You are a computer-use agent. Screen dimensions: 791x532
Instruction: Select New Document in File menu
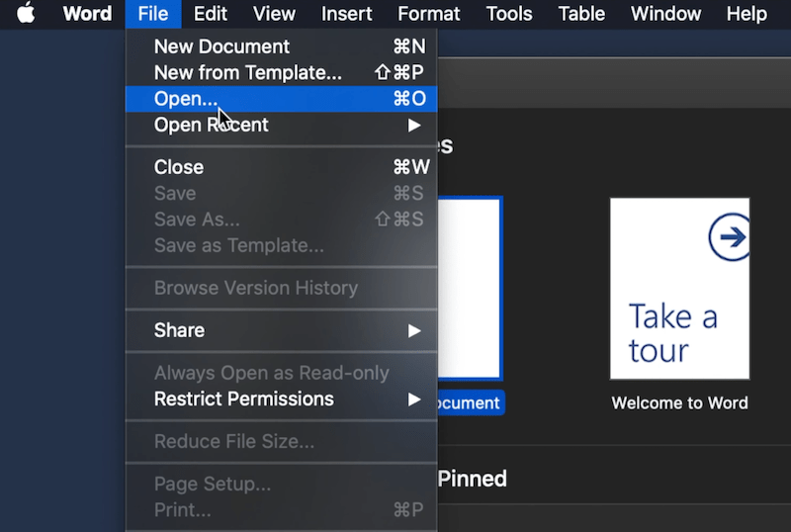click(221, 46)
